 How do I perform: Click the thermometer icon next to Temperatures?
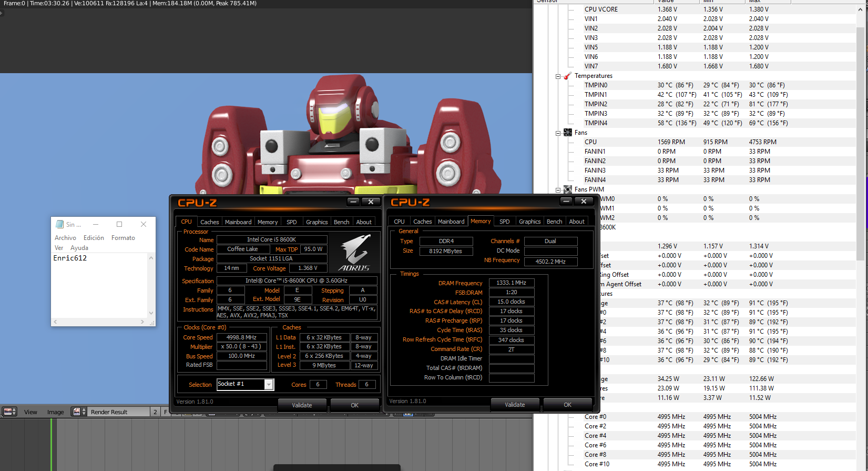(x=567, y=76)
